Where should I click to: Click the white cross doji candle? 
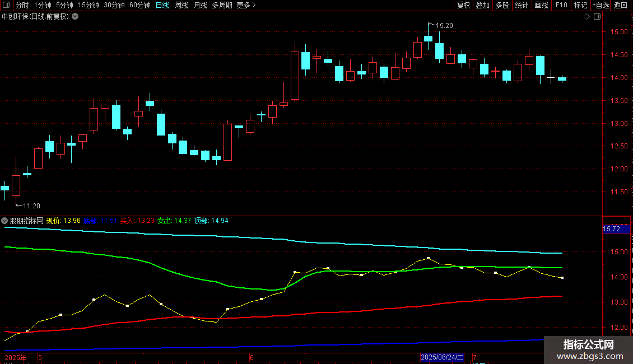tap(551, 77)
